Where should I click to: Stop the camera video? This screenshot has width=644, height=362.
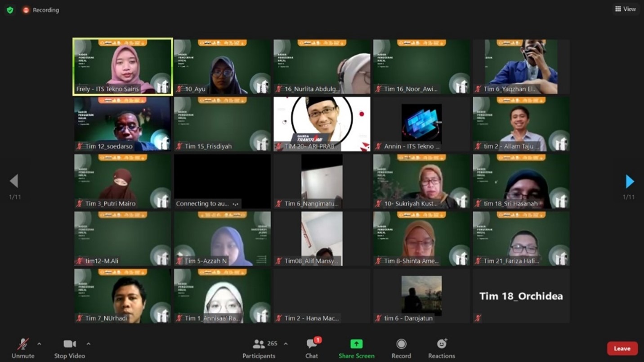click(69, 349)
